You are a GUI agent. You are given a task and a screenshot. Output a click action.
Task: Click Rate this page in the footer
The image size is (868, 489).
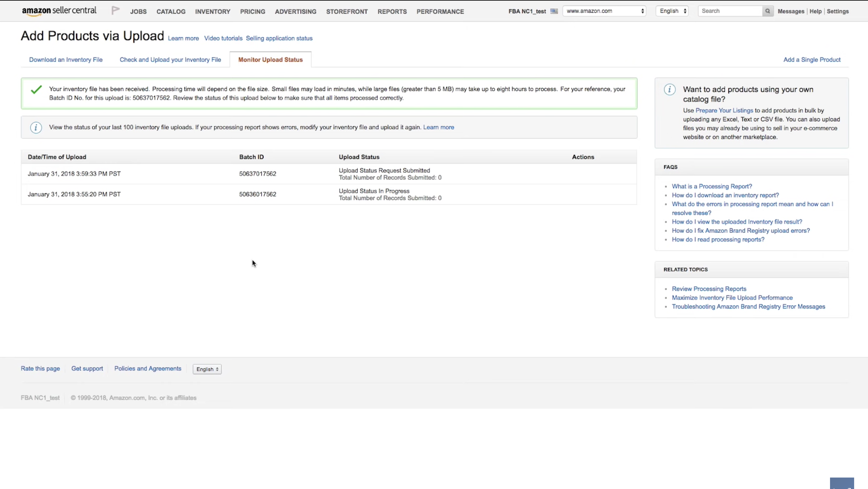coord(40,369)
